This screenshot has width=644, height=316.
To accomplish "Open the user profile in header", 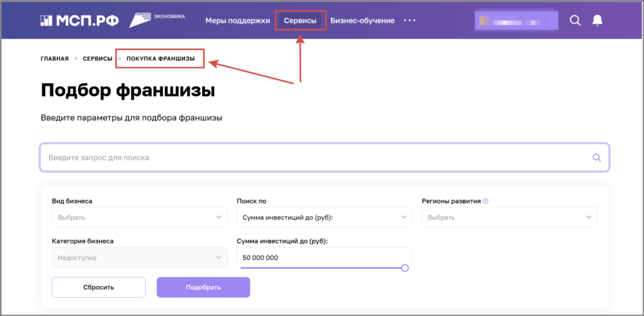I will point(516,20).
